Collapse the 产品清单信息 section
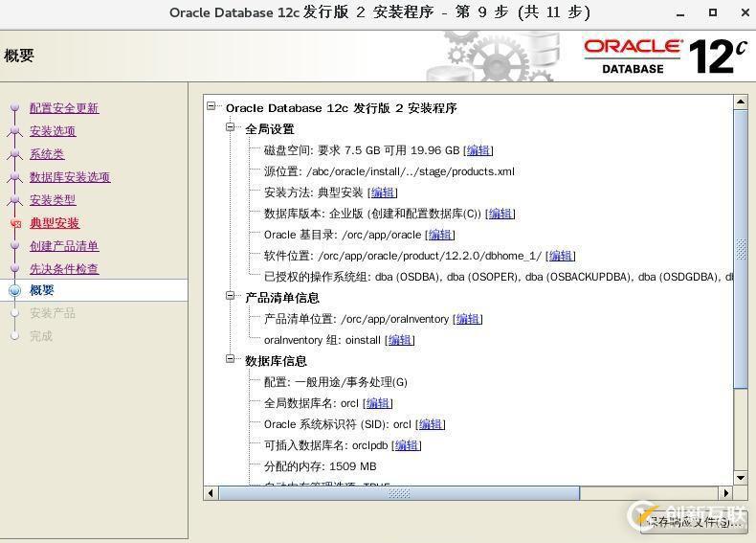756x543 pixels. point(231,295)
